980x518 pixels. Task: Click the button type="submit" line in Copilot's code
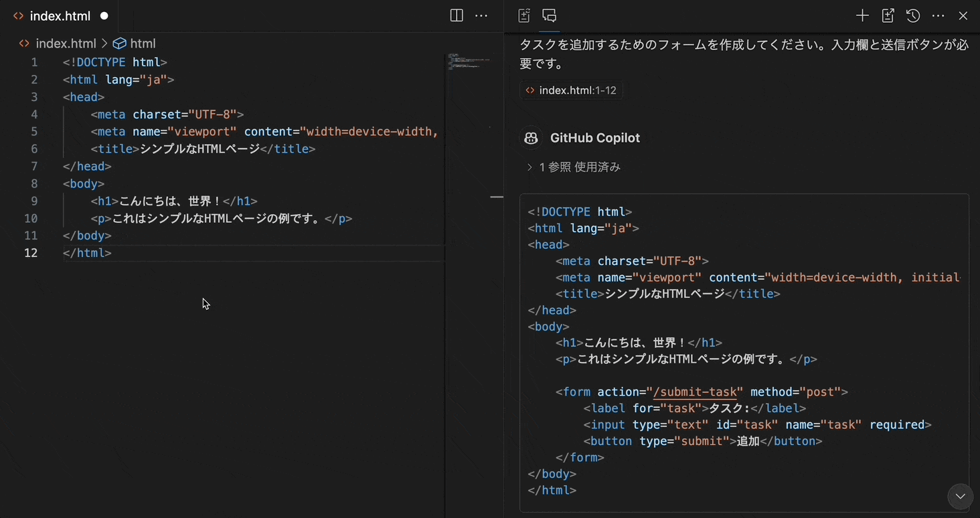tap(702, 441)
